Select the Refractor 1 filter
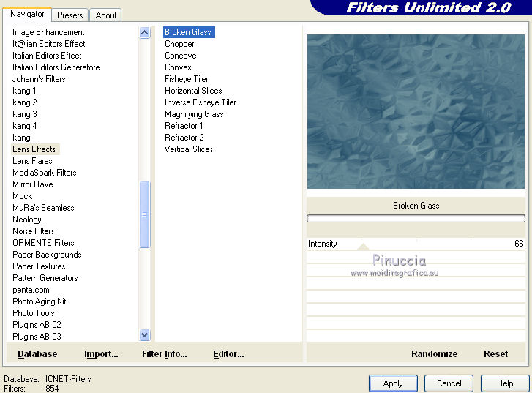The width and height of the screenshot is (532, 393). [184, 126]
